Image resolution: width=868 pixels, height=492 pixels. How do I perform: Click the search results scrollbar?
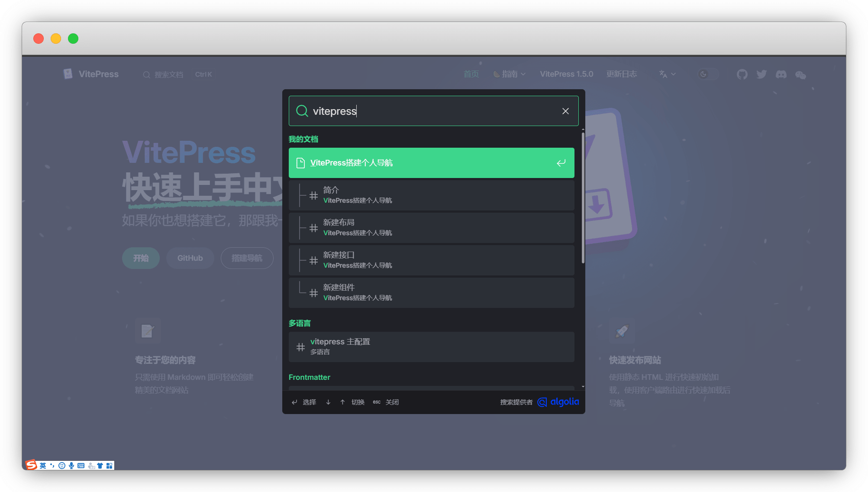point(583,198)
